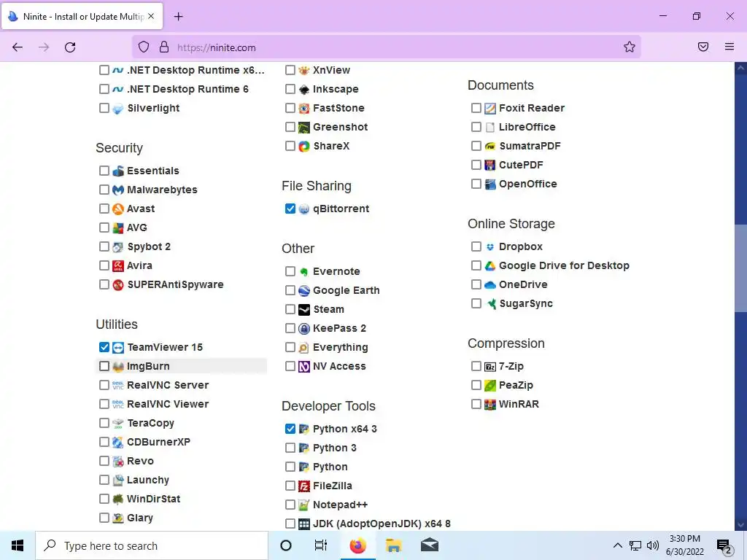
Task: Click the Malwarebytes app icon
Action: (x=117, y=190)
